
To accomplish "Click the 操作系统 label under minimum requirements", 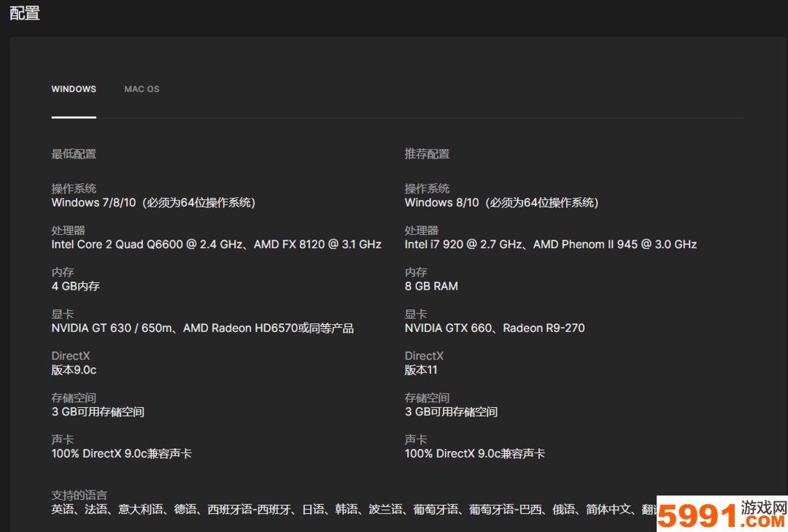I will (74, 188).
